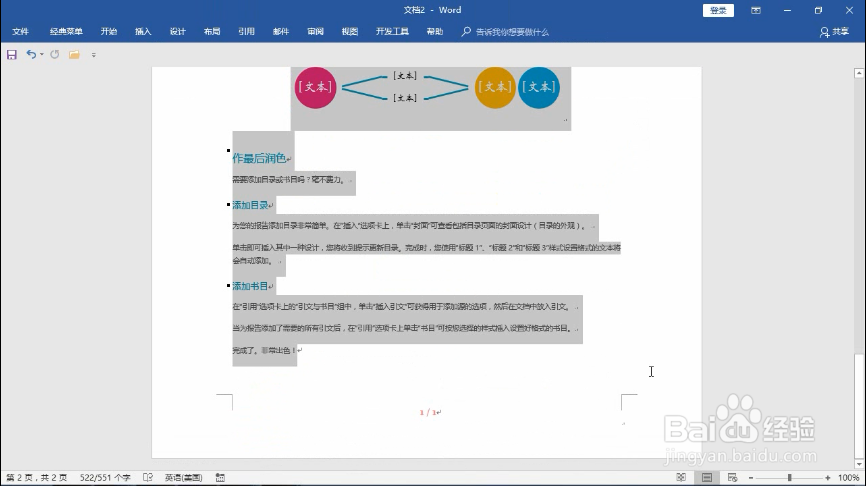Viewport: 866px width, 486px height.
Task: Switch to the 开发工具 ribbon tab
Action: pyautogui.click(x=392, y=31)
